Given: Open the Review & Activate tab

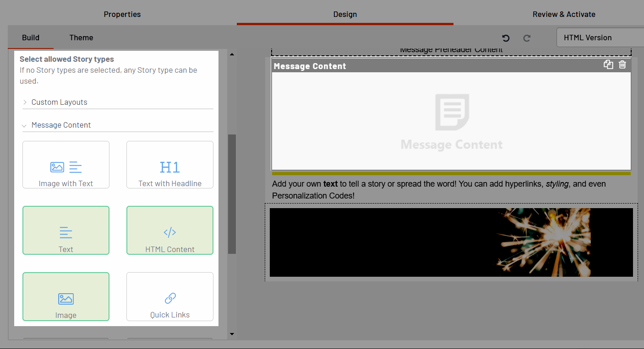Looking at the screenshot, I should coord(564,14).
